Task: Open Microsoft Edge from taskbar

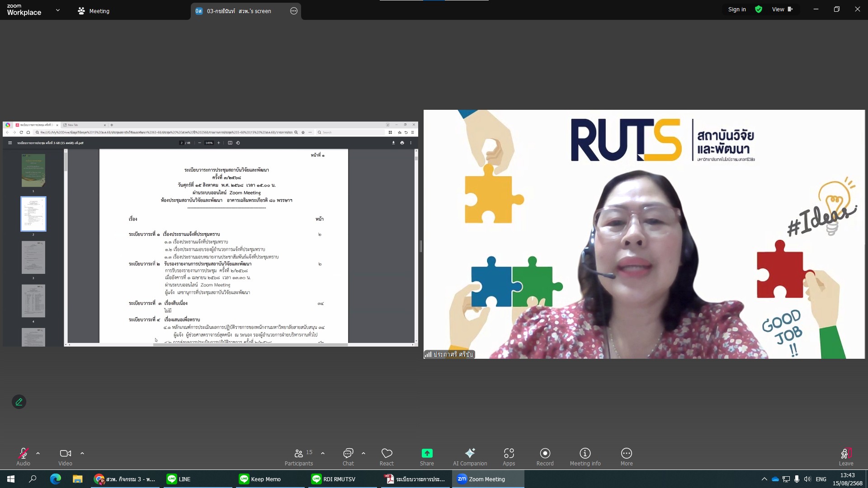Action: (x=55, y=479)
